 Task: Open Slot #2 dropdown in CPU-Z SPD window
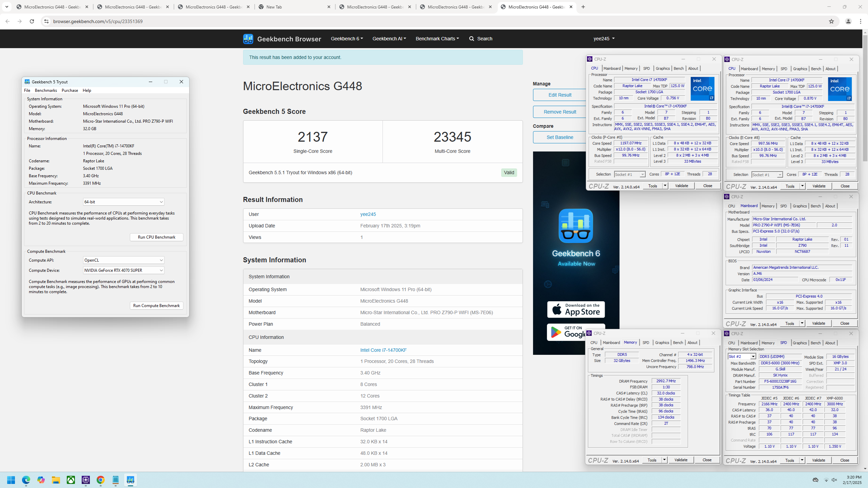(742, 357)
